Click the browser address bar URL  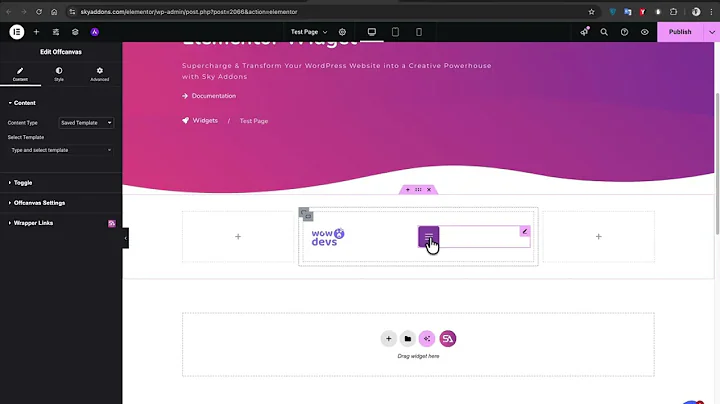point(189,11)
